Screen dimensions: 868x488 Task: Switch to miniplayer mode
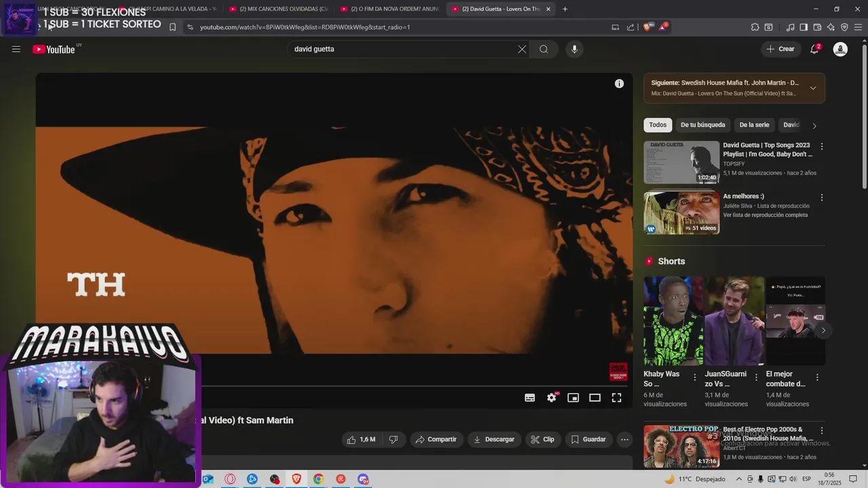coord(573,398)
